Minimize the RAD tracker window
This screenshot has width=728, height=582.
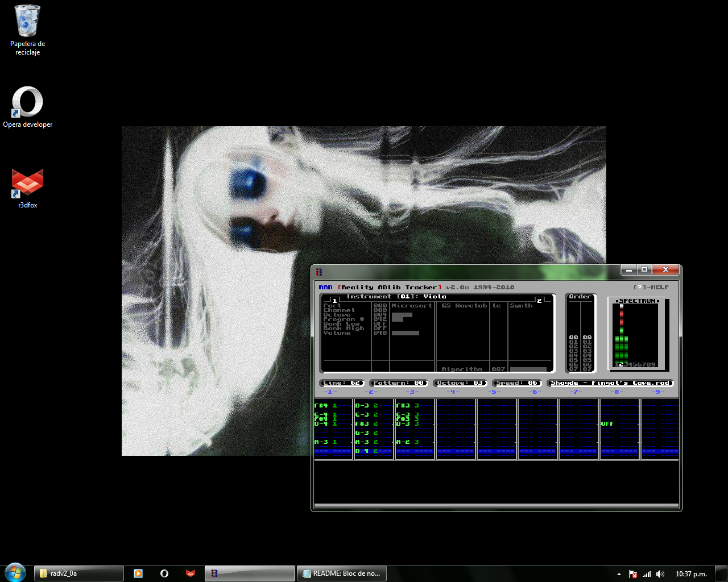(x=628, y=269)
